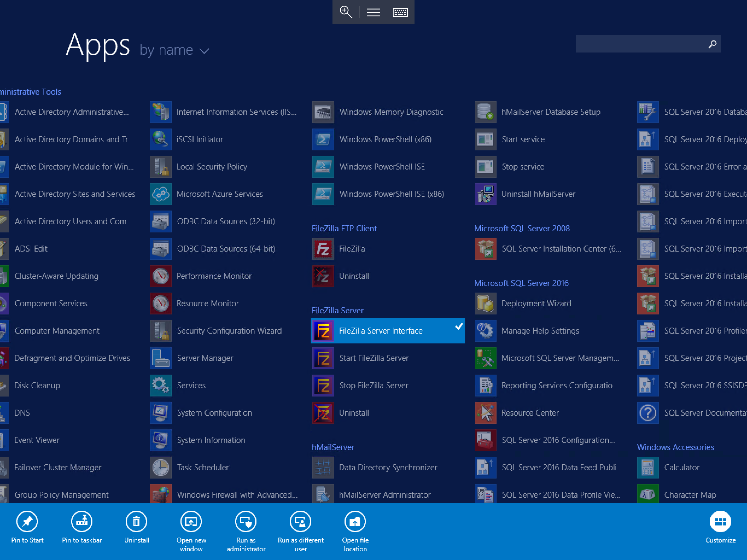Click the zoom magnifier in top toolbar
Viewport: 747px width, 560px height.
click(346, 12)
